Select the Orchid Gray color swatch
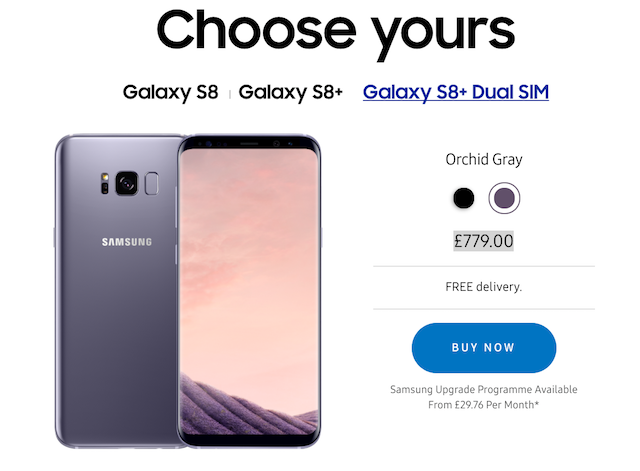640x471 pixels. (x=504, y=198)
